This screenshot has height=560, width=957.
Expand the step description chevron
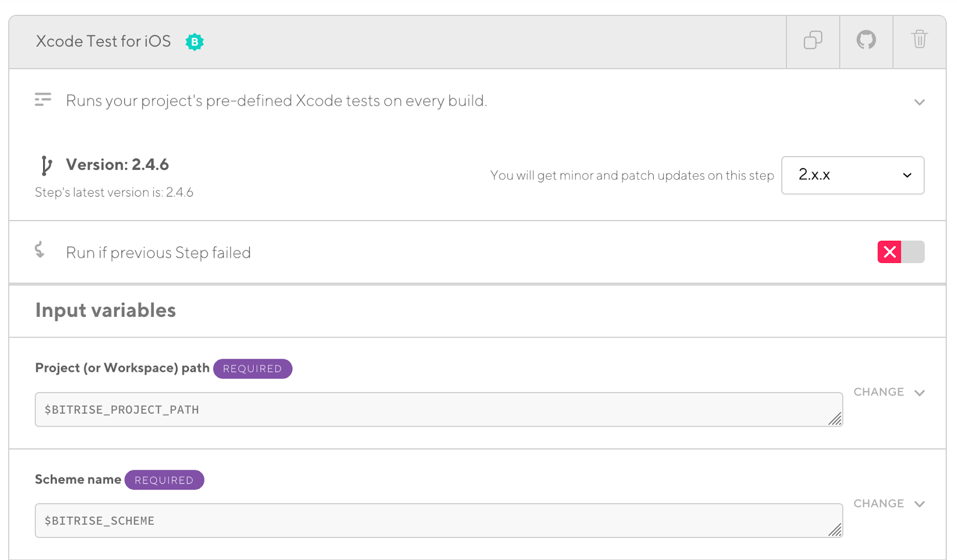pyautogui.click(x=919, y=102)
